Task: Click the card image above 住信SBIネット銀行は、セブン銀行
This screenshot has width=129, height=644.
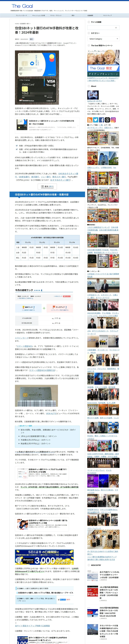Action: point(36,396)
